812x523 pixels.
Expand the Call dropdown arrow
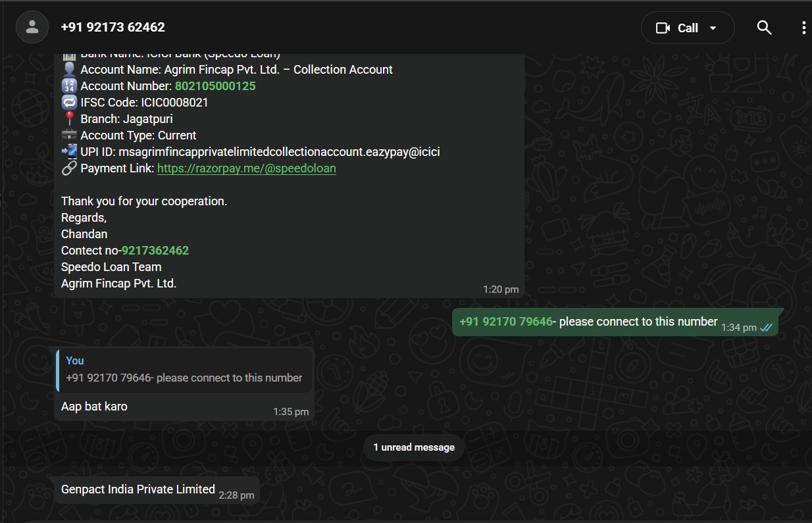point(713,28)
